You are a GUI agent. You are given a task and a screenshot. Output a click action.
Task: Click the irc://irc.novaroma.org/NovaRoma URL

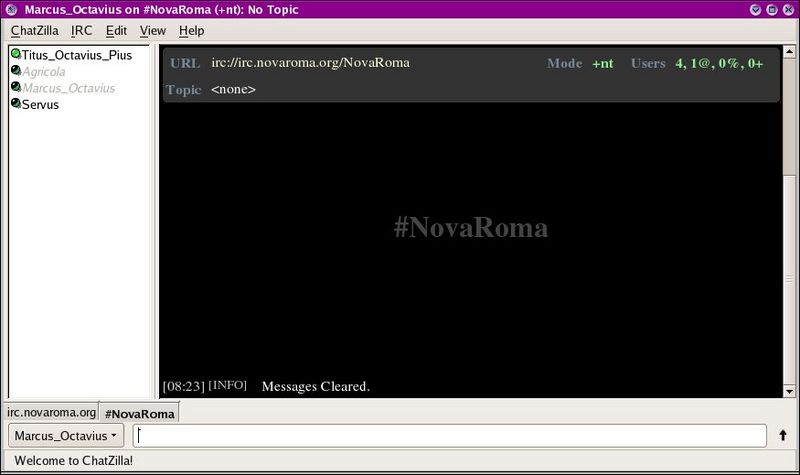pyautogui.click(x=310, y=63)
